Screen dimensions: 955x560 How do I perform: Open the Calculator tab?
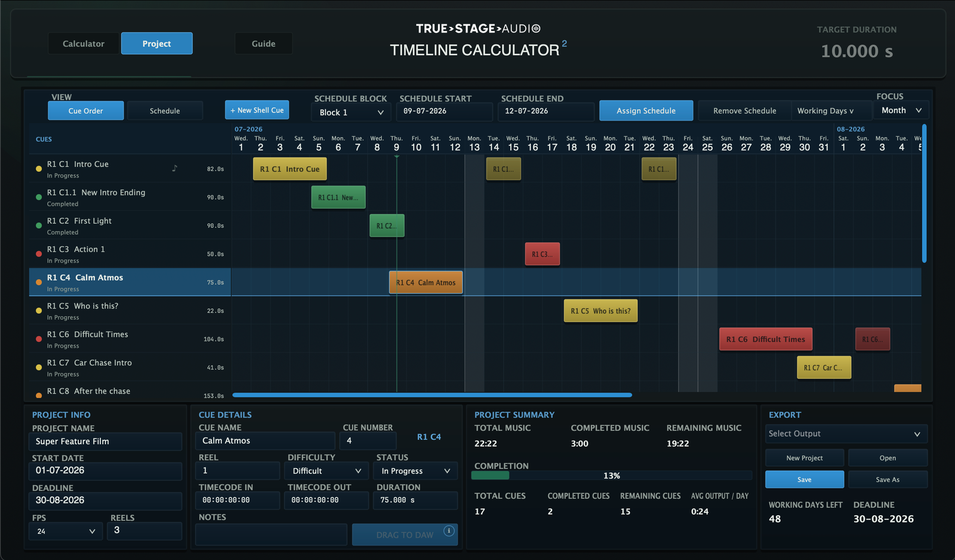point(84,44)
